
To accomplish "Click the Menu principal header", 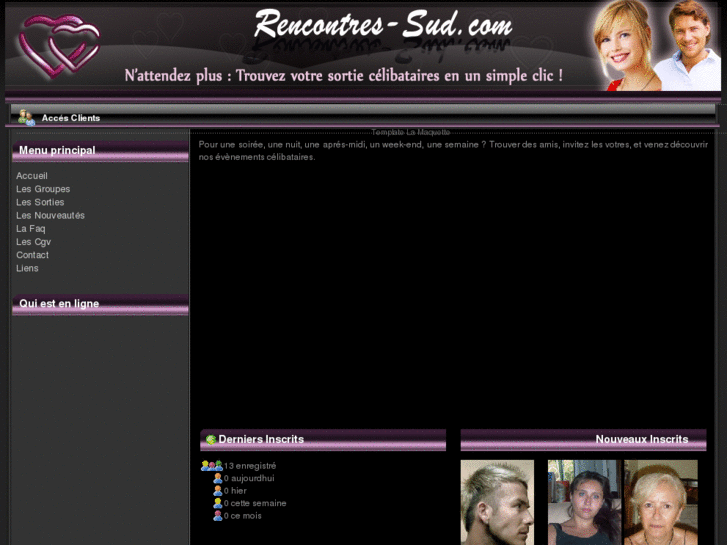I will click(x=100, y=151).
